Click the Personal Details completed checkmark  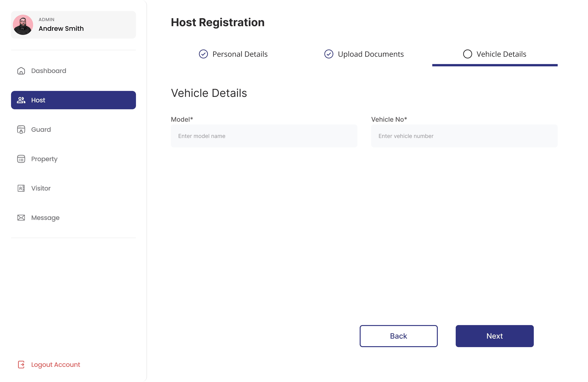tap(203, 54)
